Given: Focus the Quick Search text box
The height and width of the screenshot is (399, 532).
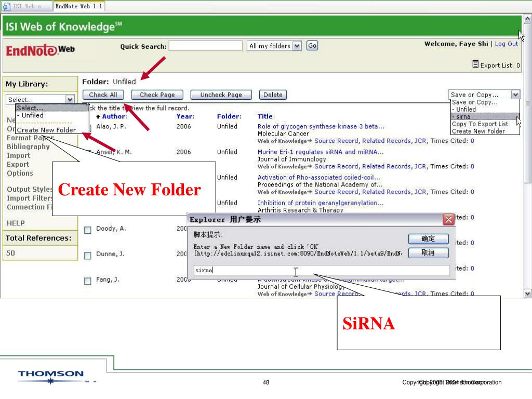Looking at the screenshot, I should point(206,46).
